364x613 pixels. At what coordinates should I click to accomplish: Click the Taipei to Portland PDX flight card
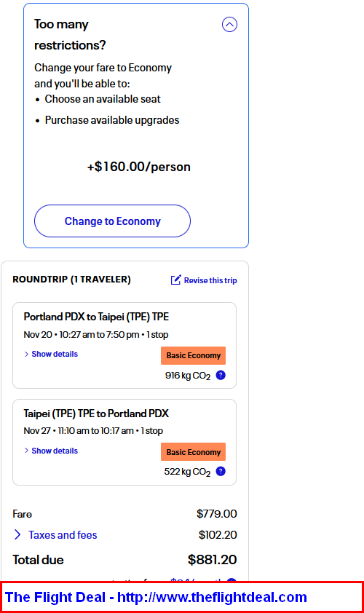click(x=124, y=442)
